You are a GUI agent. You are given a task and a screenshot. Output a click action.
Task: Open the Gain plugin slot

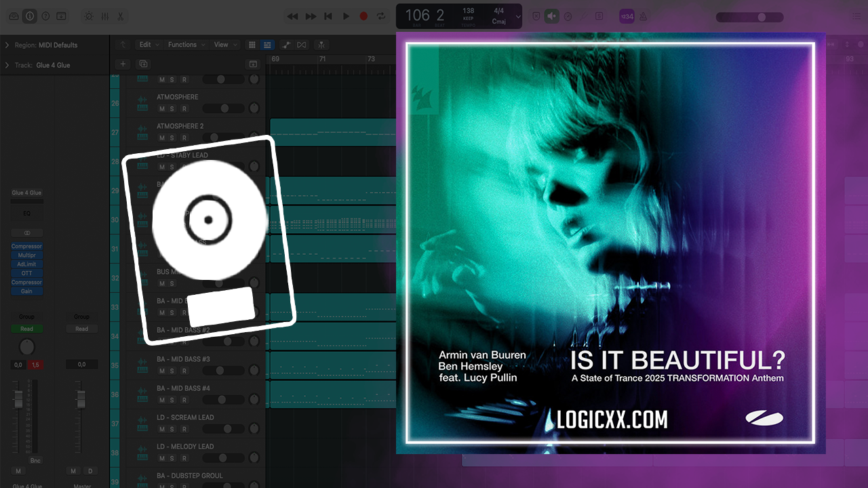click(26, 291)
